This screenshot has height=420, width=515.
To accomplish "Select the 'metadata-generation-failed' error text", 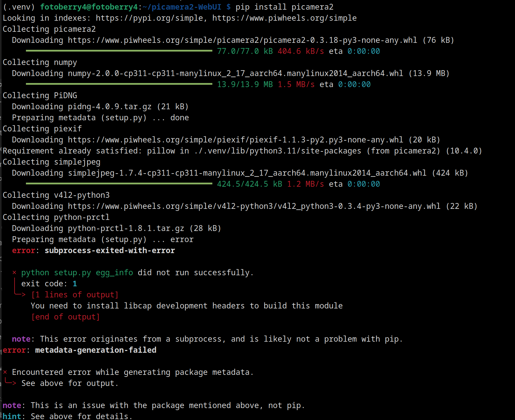I will (x=96, y=350).
